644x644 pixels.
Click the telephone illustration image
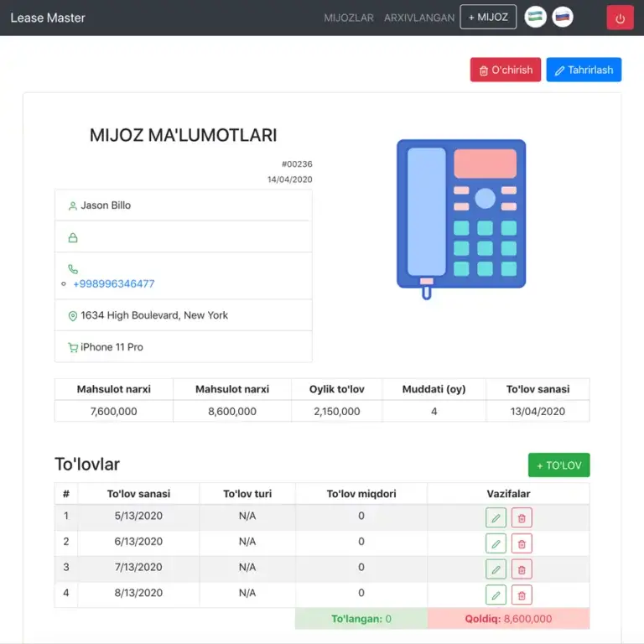click(x=460, y=218)
